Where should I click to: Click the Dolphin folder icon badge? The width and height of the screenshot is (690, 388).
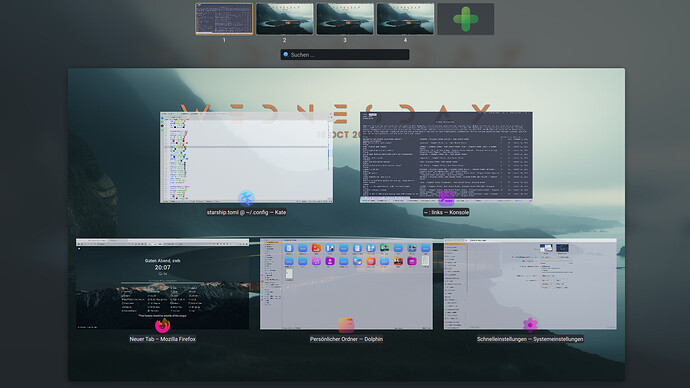pyautogui.click(x=346, y=325)
